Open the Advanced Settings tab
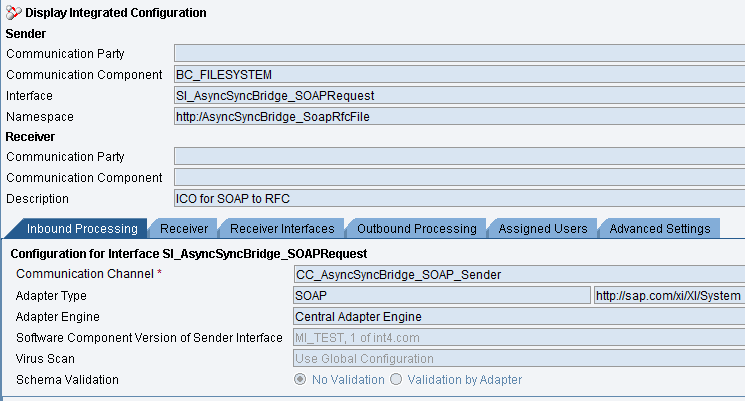This screenshot has width=745, height=401. [x=659, y=229]
